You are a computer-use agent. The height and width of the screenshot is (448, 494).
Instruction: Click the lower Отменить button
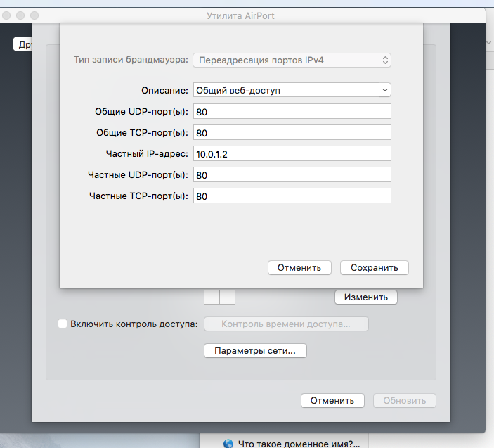[x=332, y=400]
